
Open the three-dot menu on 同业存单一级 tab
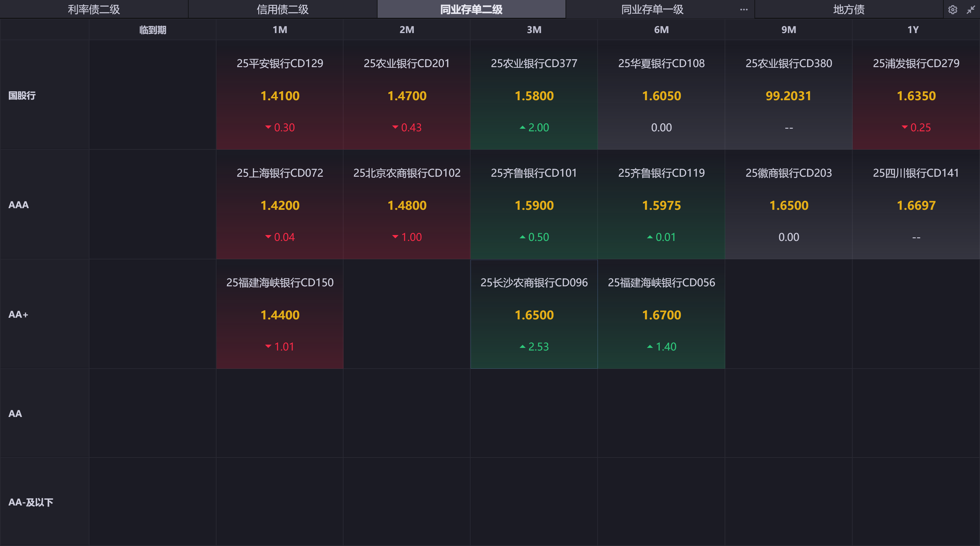[744, 9]
